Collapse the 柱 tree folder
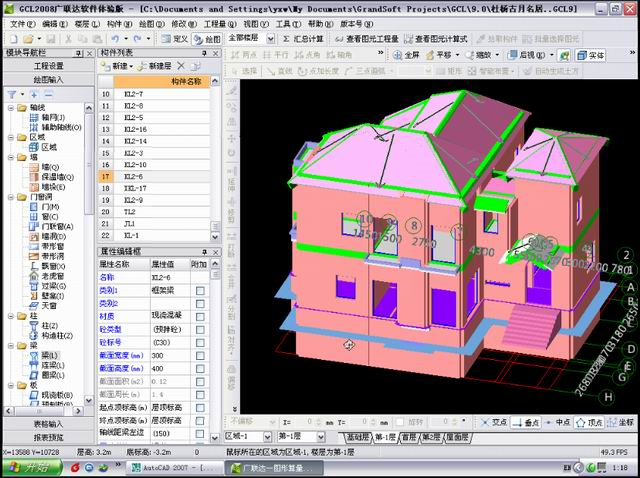Viewport: 640px width, 478px height. click(x=11, y=316)
